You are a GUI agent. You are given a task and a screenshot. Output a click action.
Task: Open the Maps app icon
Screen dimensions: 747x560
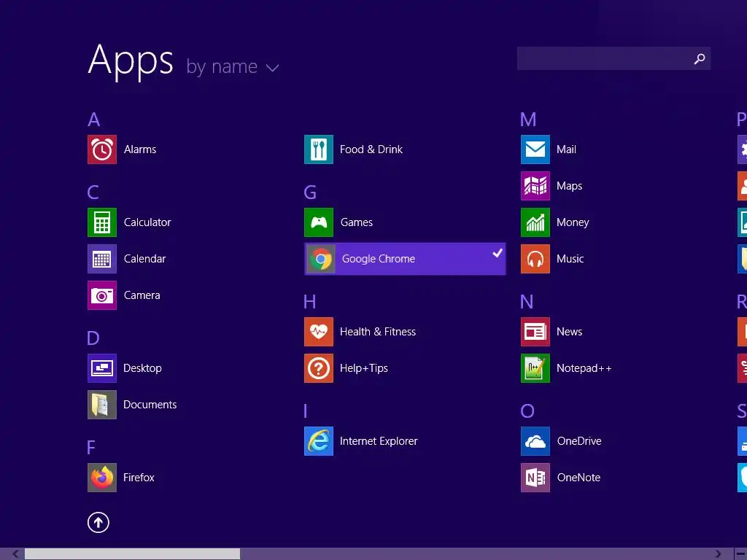(x=535, y=186)
